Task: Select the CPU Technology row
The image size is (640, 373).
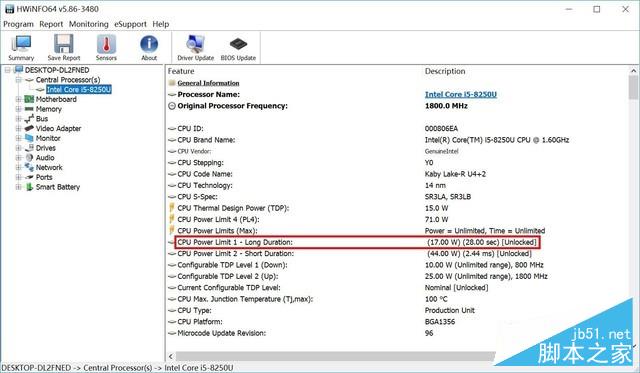Action: [x=398, y=185]
